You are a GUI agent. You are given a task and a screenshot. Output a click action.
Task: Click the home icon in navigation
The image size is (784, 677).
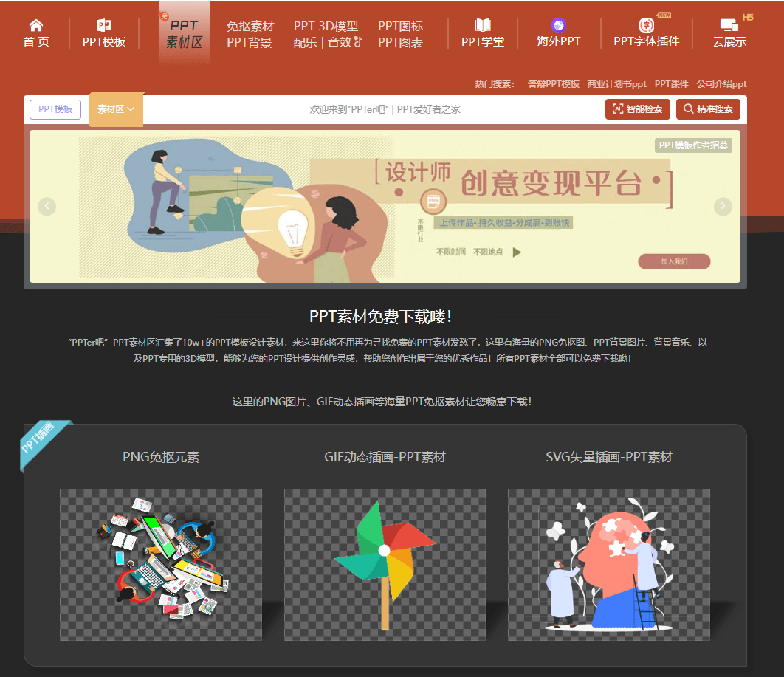coord(35,26)
